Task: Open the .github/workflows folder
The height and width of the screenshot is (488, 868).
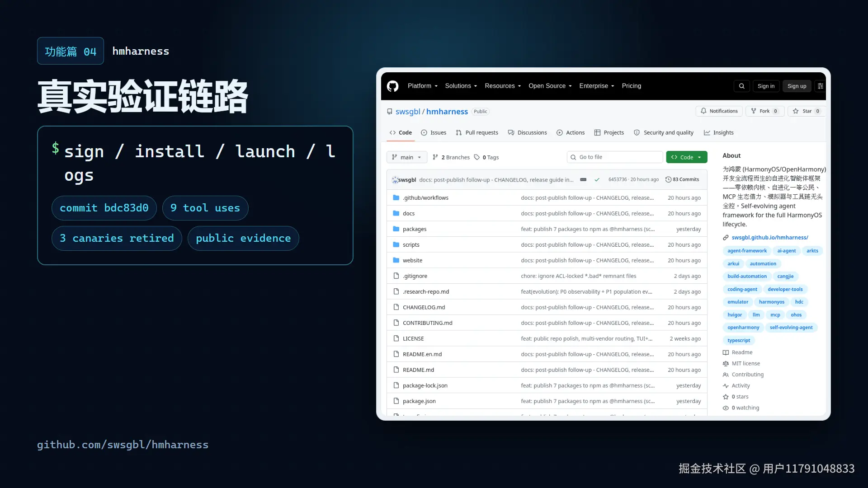Action: (x=425, y=198)
